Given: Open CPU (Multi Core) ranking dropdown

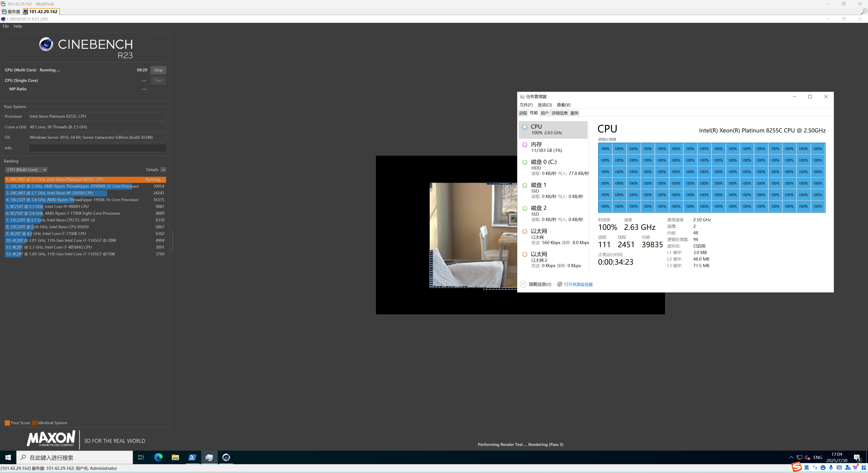Looking at the screenshot, I should point(26,169).
